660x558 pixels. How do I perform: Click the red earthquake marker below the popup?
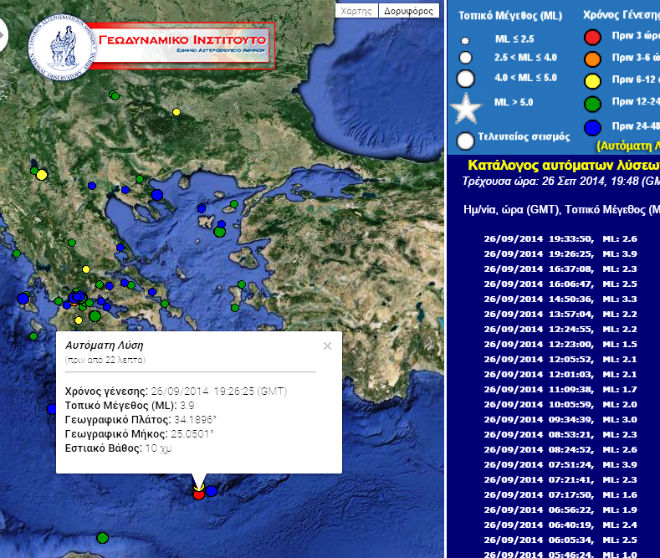198,494
